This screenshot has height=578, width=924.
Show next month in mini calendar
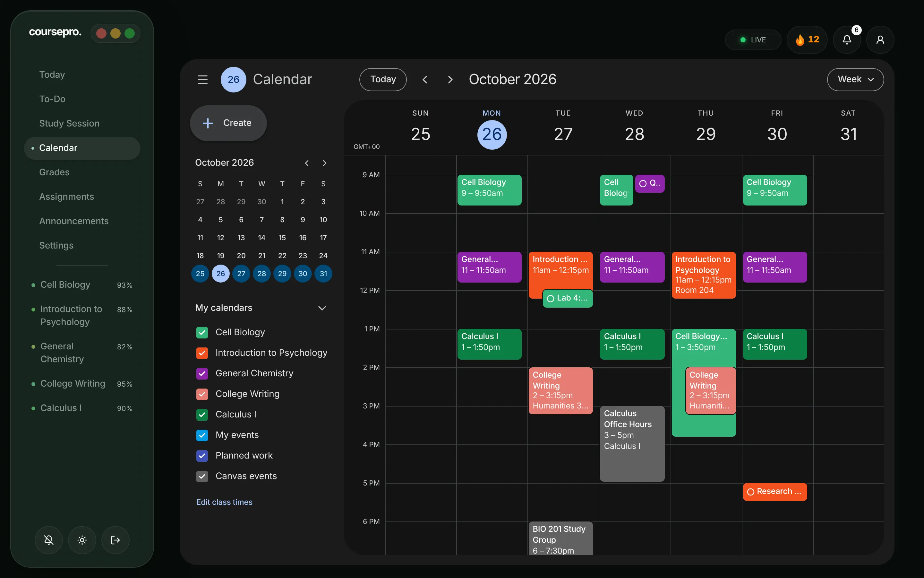click(325, 163)
